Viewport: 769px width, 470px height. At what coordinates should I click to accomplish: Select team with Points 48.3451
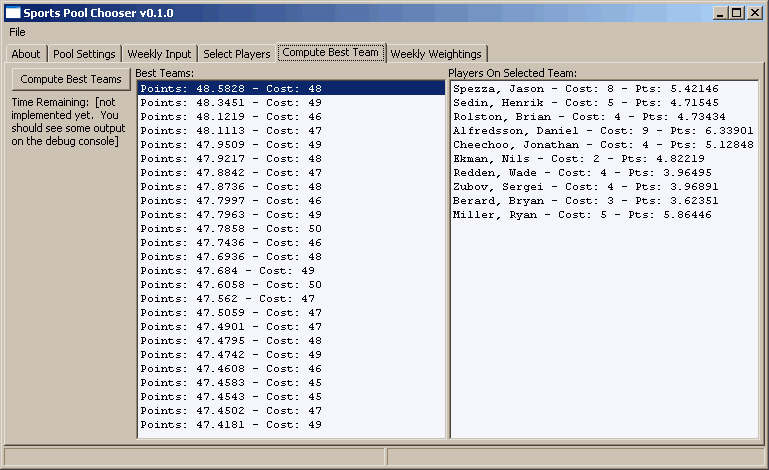tap(231, 102)
